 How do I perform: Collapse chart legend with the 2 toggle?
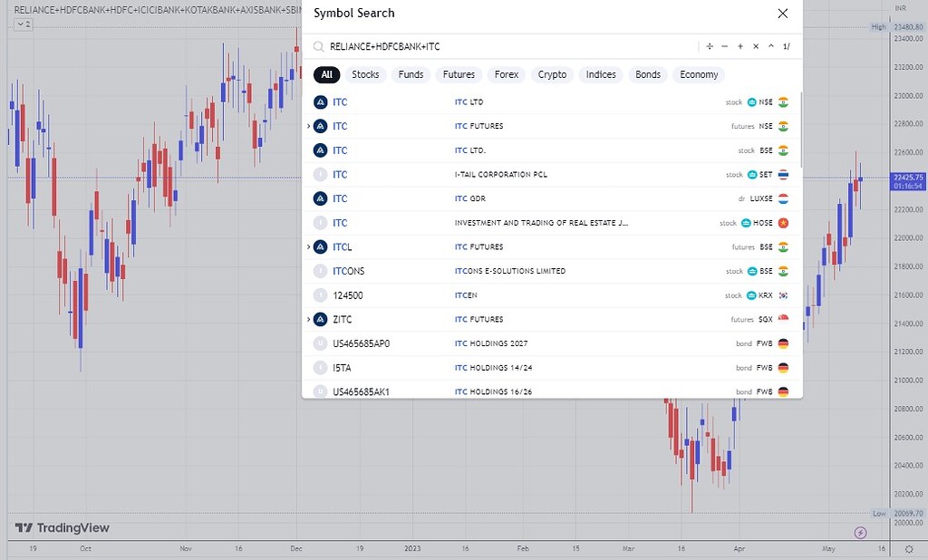click(24, 24)
